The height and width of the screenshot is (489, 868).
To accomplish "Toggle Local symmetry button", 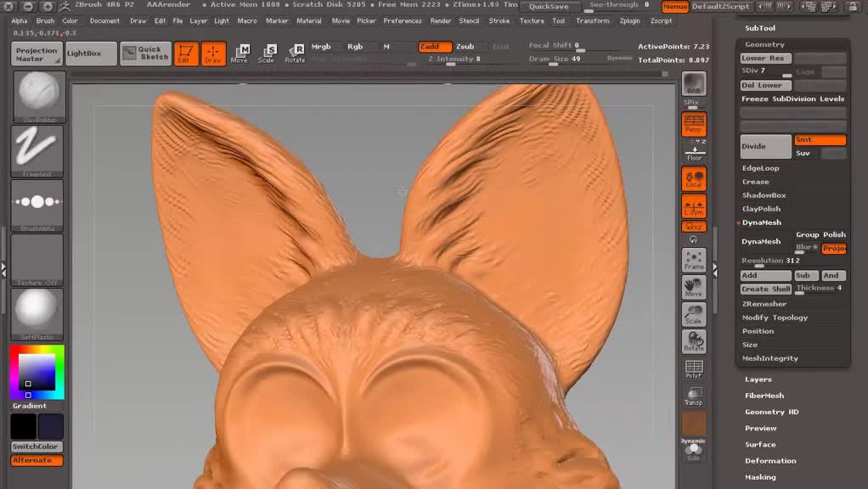I will pyautogui.click(x=694, y=179).
